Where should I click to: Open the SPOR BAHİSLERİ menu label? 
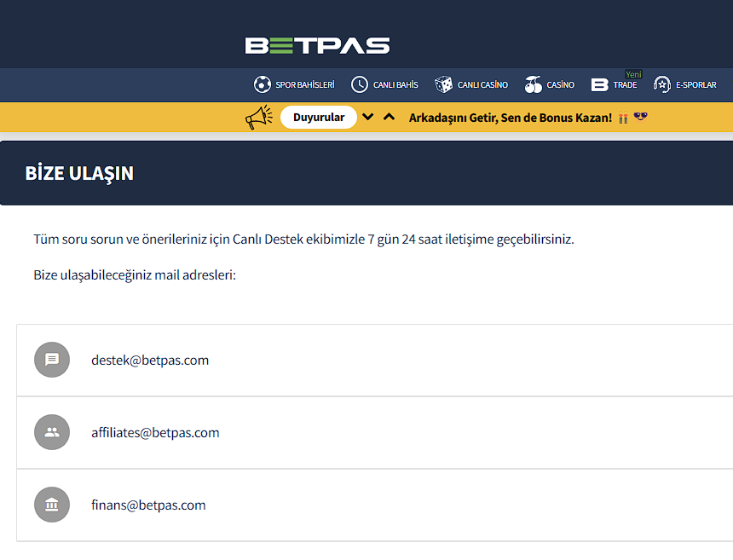click(x=305, y=85)
